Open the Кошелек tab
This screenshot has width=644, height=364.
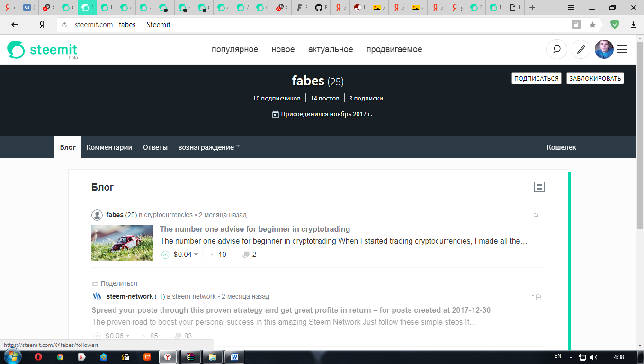pos(561,147)
